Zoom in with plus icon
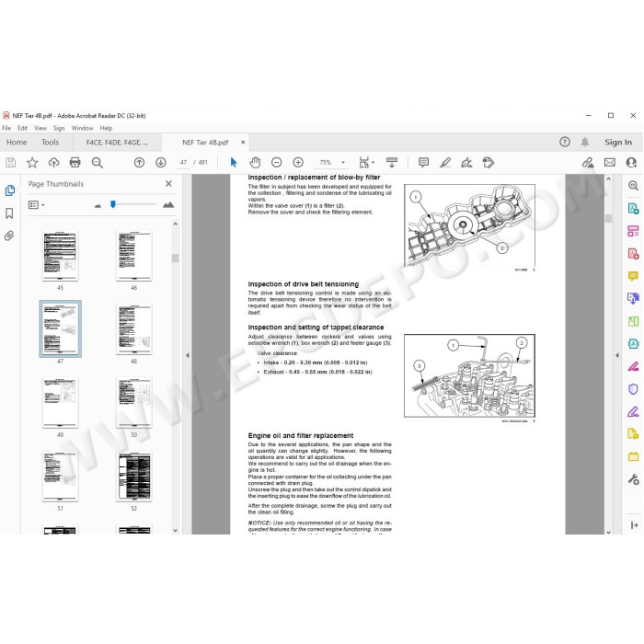Screen dimensions: 644x644 (x=298, y=163)
